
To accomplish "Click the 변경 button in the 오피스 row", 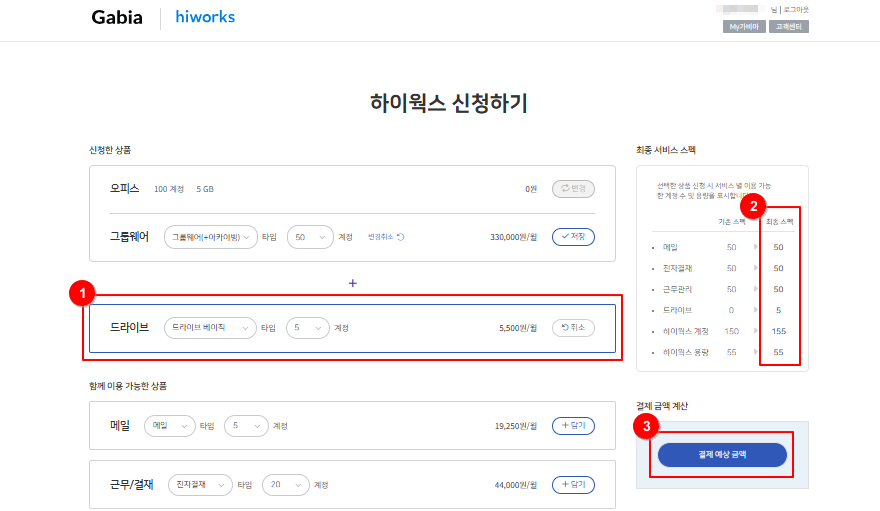I will [573, 188].
